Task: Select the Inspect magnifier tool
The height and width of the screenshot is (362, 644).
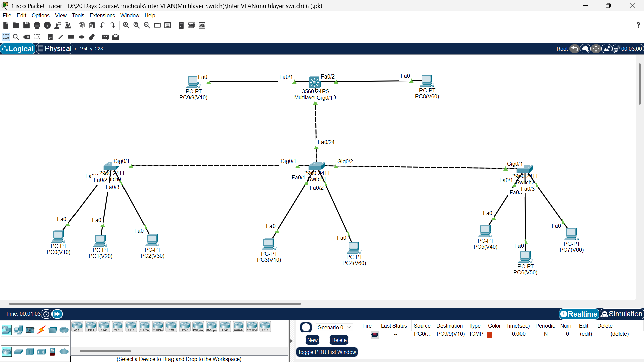Action: pyautogui.click(x=16, y=37)
